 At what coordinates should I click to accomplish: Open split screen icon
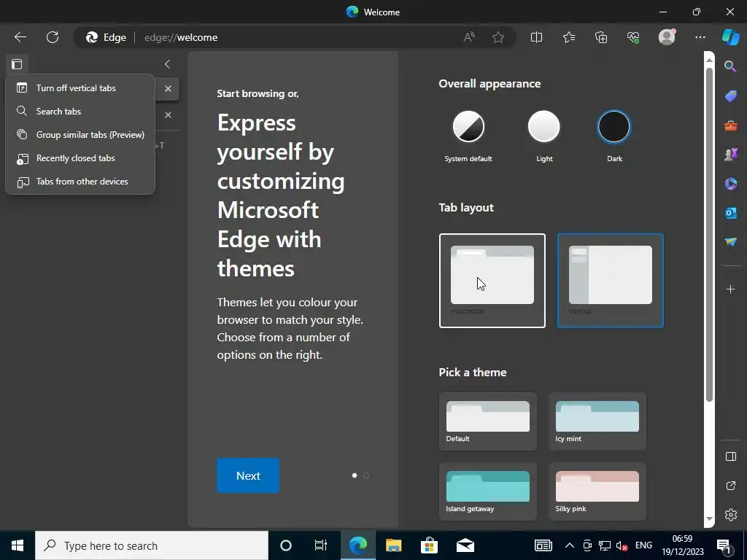pos(536,37)
